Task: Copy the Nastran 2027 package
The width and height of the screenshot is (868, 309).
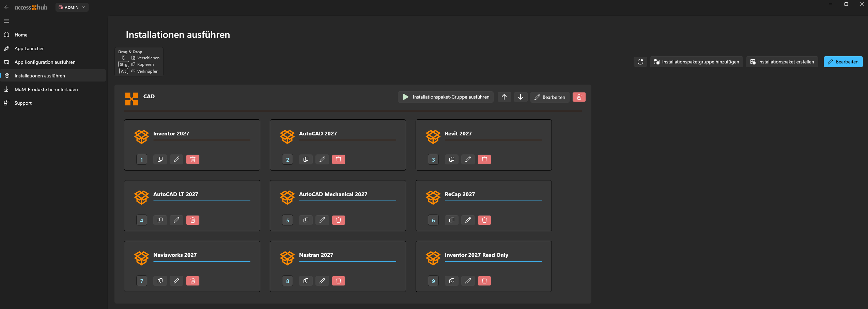Action: click(x=306, y=281)
